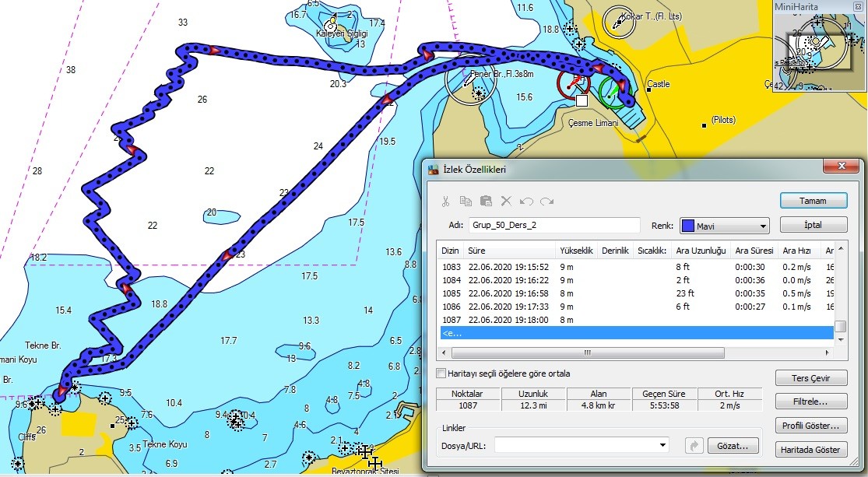Click the horizontal scrollbar of the points table
This screenshot has width=868, height=477.
(587, 352)
